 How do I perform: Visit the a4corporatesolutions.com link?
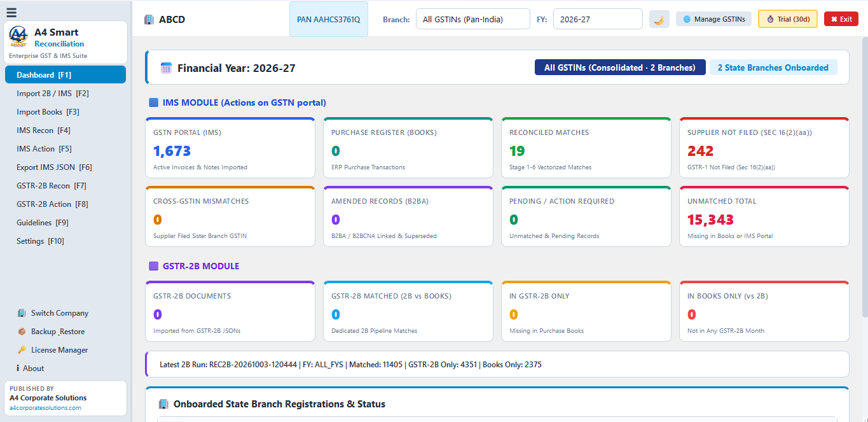[45, 407]
